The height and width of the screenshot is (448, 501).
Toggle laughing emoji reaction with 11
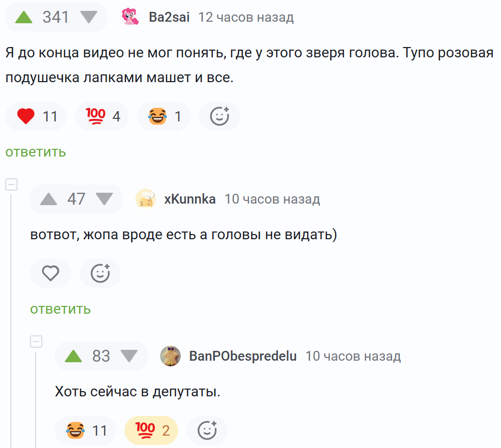pos(86,430)
